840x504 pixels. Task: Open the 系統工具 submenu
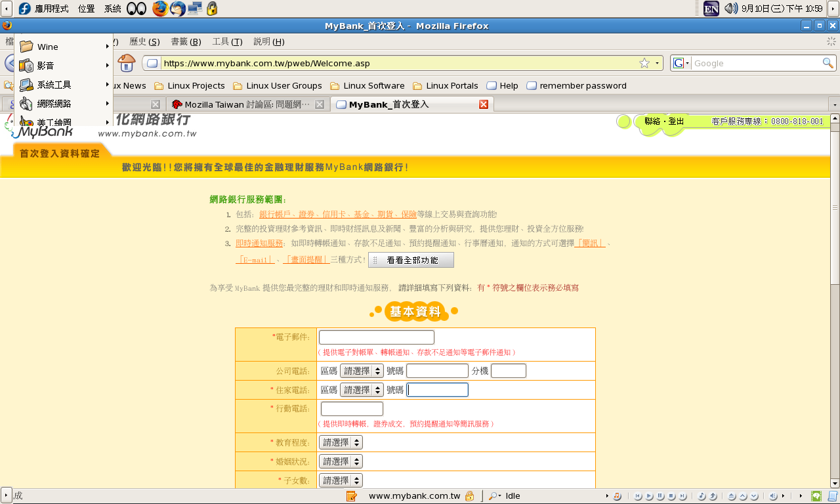[x=63, y=85]
